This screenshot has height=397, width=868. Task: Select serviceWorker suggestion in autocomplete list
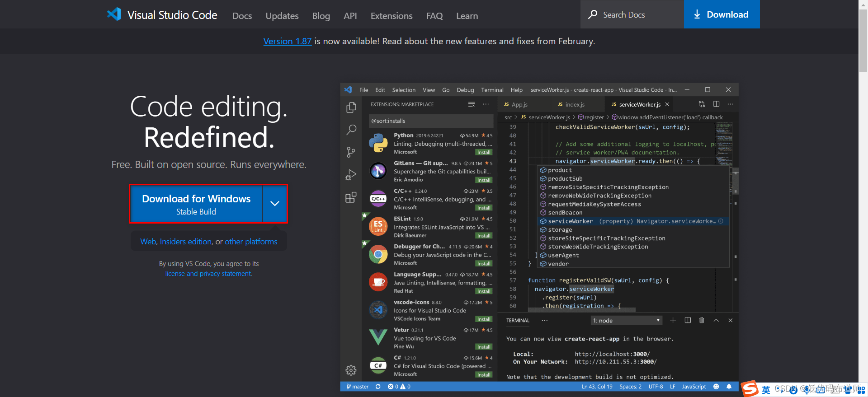coord(634,221)
